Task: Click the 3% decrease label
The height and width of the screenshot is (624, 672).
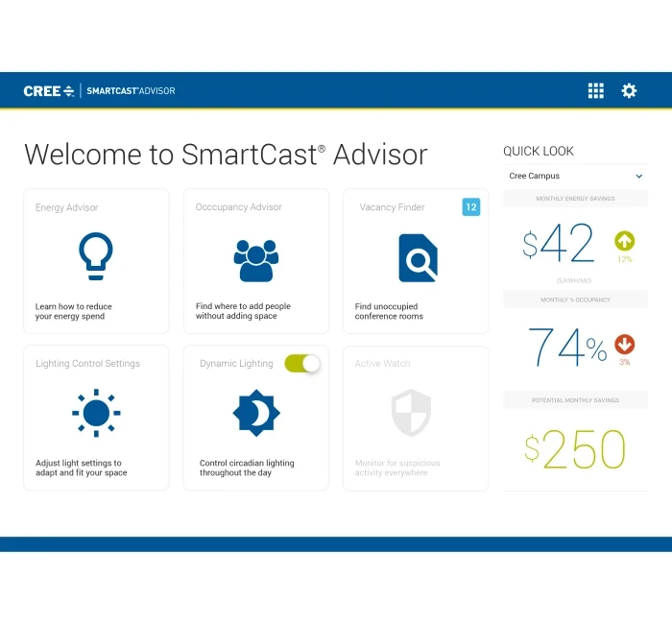Action: 624,362
